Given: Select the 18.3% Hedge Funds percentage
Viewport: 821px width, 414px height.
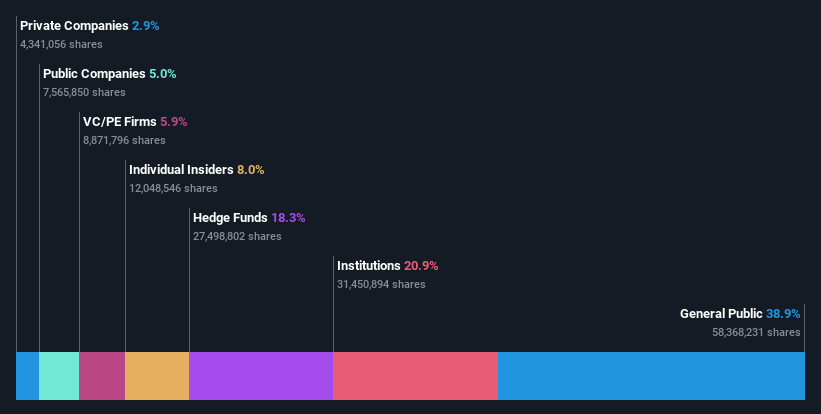Looking at the screenshot, I should click(288, 218).
